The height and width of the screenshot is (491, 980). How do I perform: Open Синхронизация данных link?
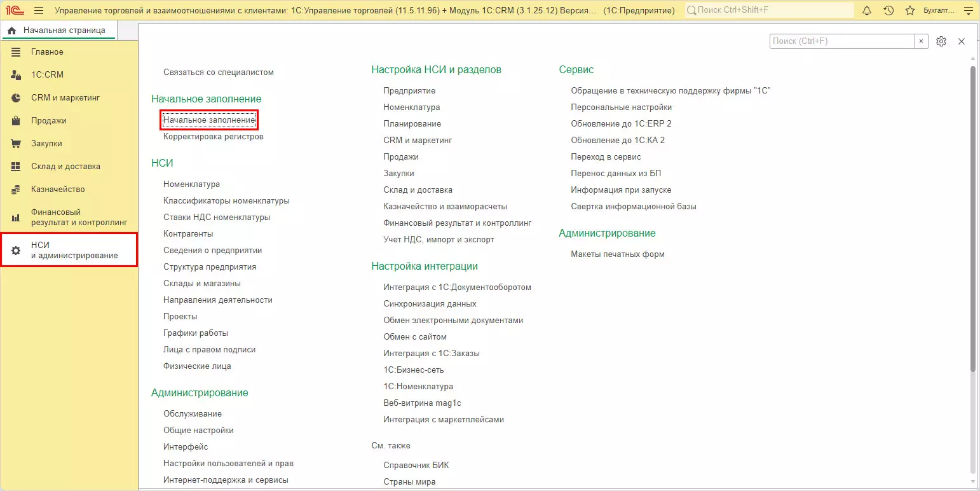430,304
